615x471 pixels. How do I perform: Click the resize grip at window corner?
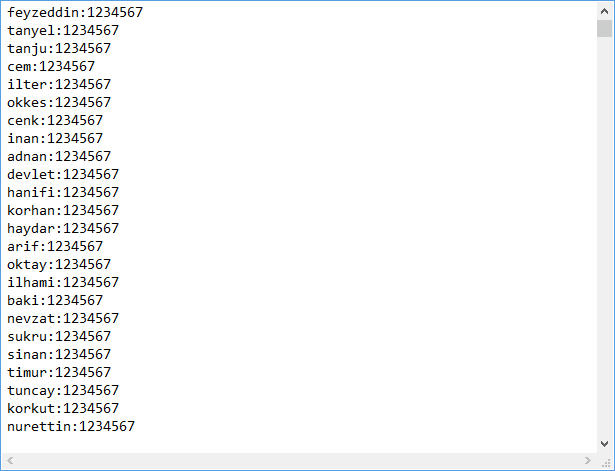click(x=606, y=461)
